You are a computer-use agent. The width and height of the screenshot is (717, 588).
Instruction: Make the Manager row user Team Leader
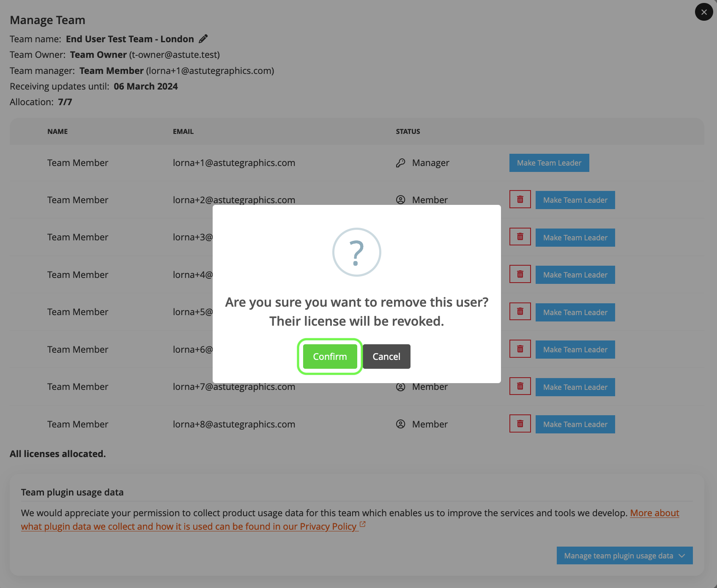point(549,163)
